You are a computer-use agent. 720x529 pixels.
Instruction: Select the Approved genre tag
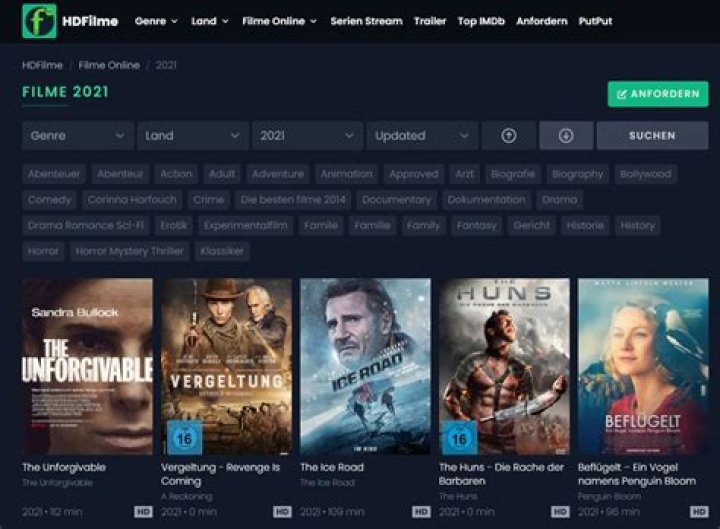click(414, 174)
